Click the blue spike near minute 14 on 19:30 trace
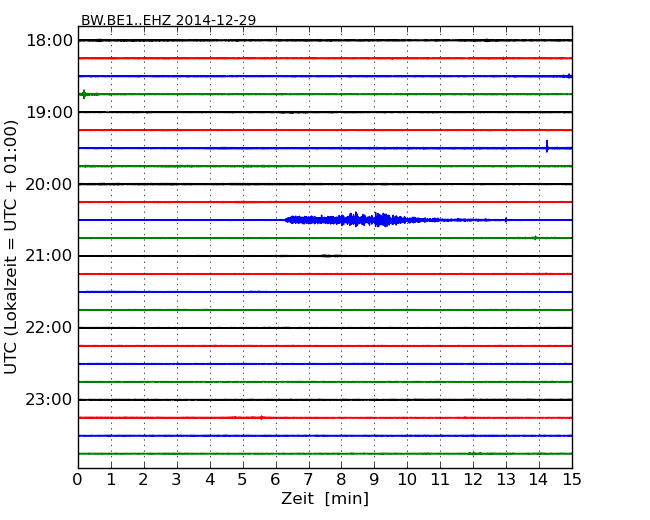Viewport: 650px width, 520px height. [547, 146]
